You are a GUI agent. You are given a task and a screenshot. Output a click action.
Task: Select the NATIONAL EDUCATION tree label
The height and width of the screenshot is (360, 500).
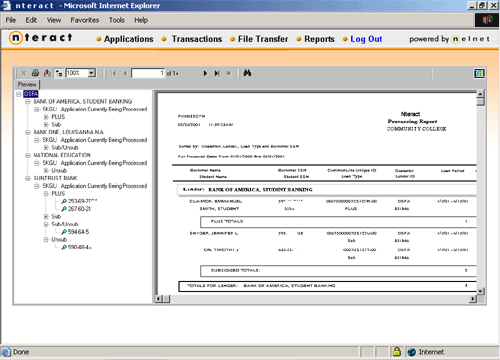pos(62,155)
